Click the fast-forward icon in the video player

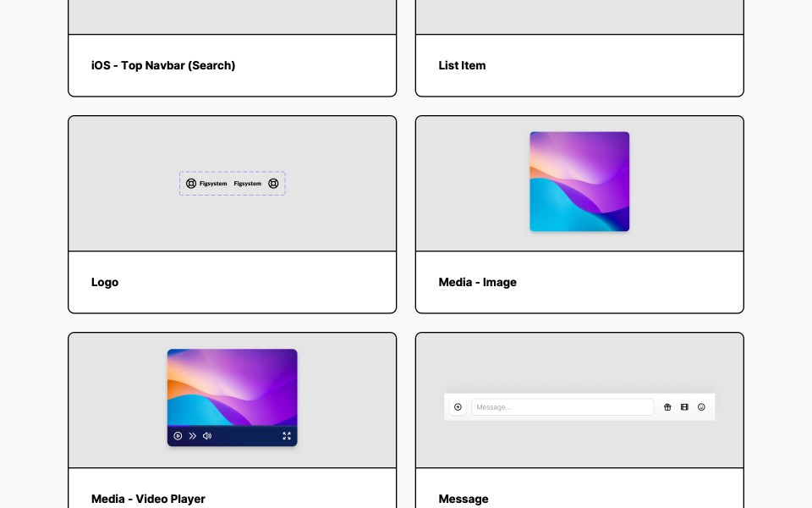(193, 436)
